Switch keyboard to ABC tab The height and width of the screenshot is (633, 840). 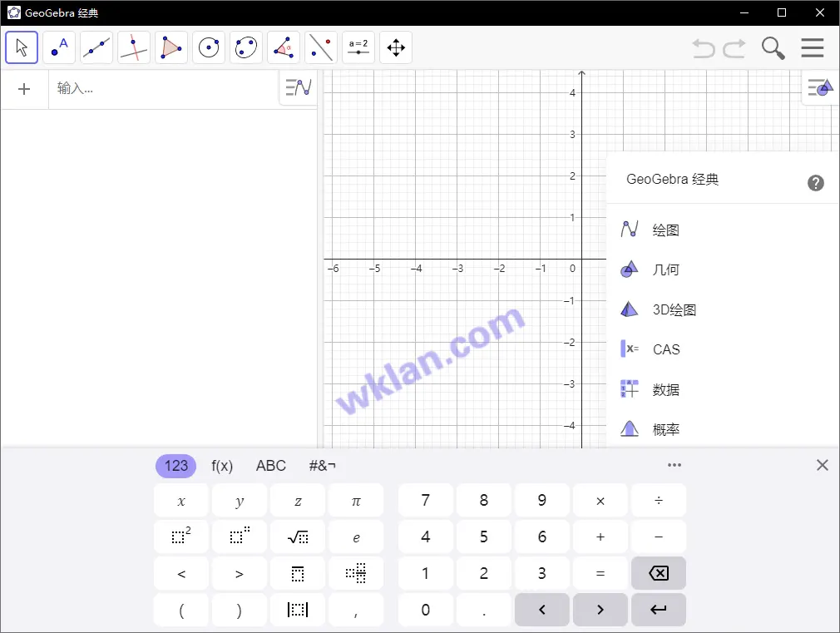coord(271,466)
